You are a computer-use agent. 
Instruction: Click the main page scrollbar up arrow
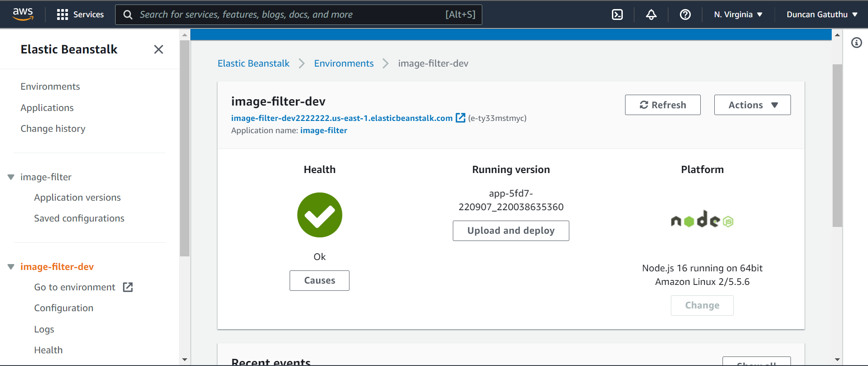pos(837,35)
